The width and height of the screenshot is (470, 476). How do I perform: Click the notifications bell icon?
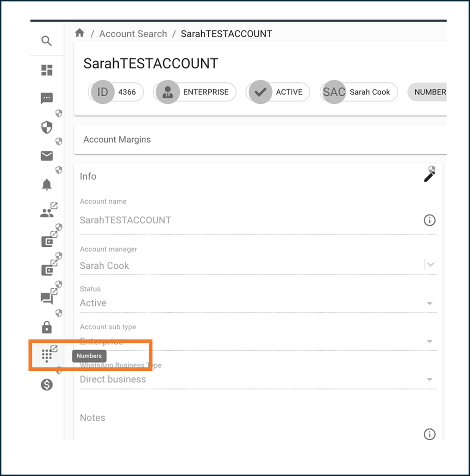(47, 184)
